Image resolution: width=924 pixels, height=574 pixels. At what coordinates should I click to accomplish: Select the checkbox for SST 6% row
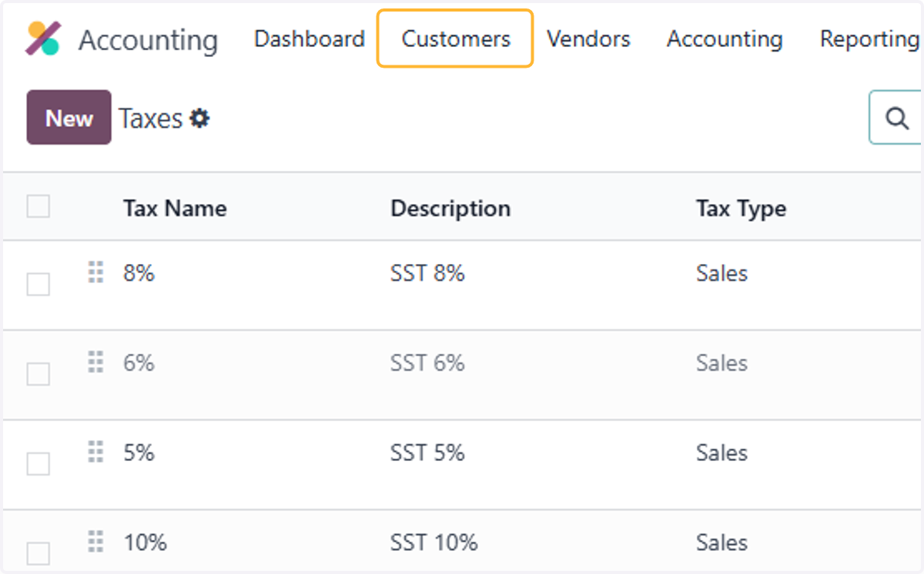point(38,375)
